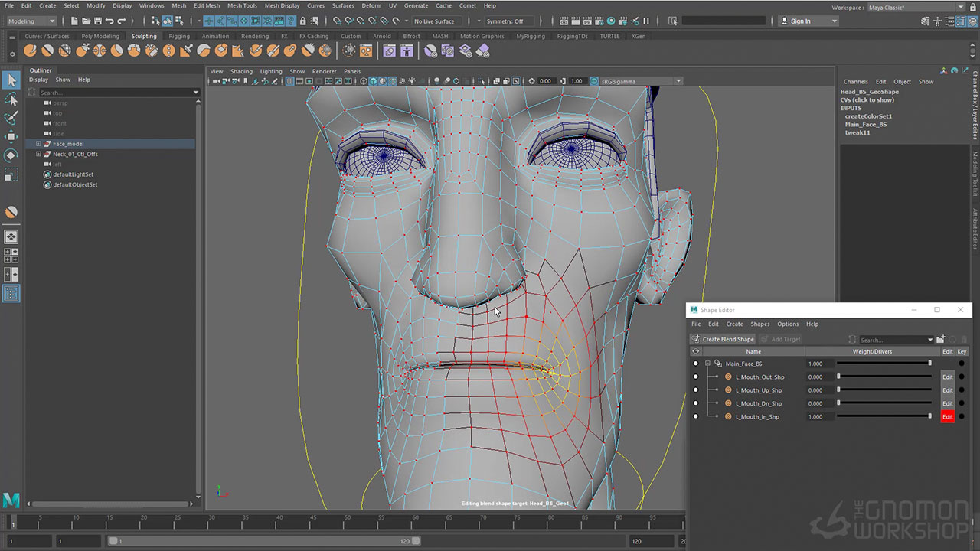Open the Mesh Tools menu
Image resolution: width=980 pixels, height=551 pixels.
242,5
